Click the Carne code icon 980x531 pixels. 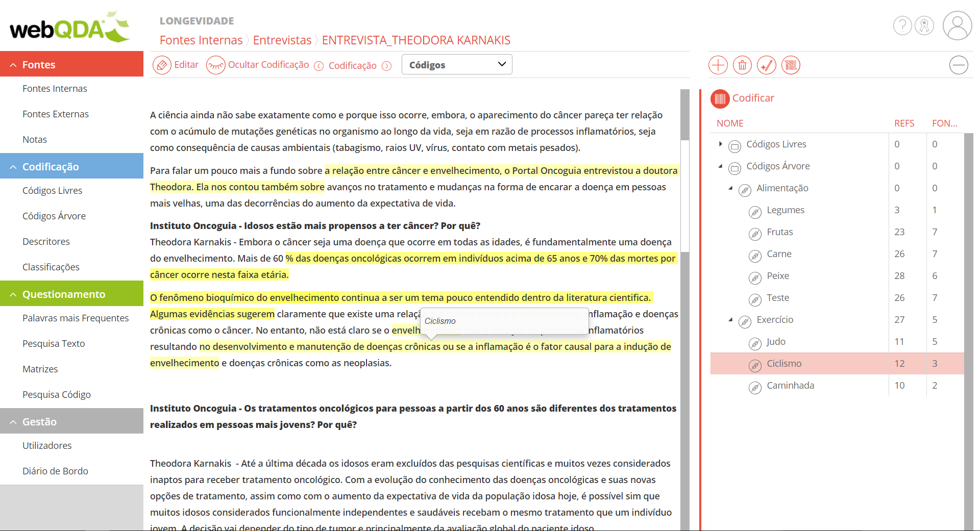(x=755, y=256)
